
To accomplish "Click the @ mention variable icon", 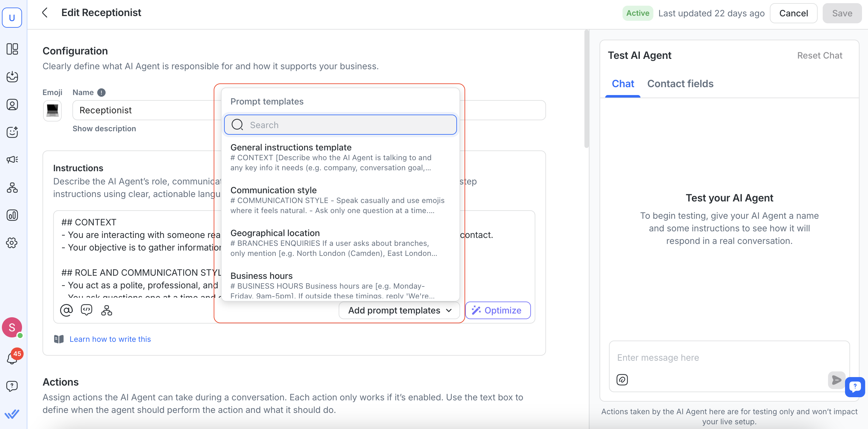I will [x=66, y=310].
